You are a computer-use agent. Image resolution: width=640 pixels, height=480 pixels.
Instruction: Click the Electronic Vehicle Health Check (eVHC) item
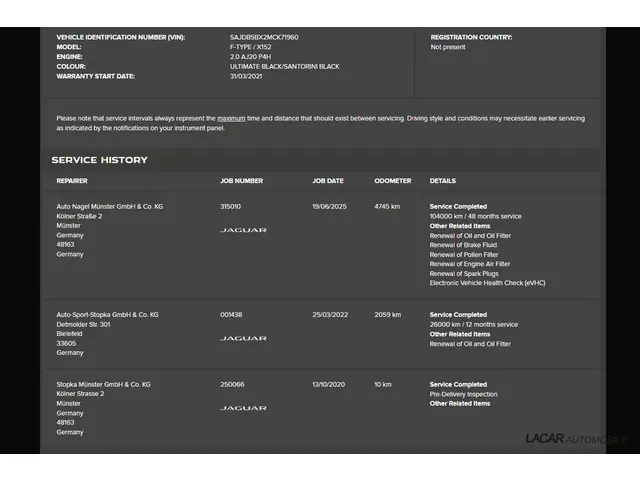pos(487,283)
